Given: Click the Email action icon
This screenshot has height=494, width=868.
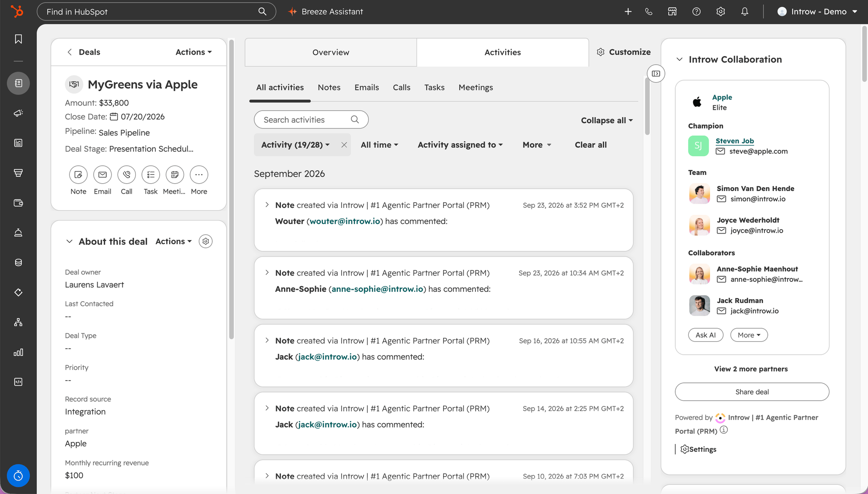Looking at the screenshot, I should pyautogui.click(x=102, y=175).
